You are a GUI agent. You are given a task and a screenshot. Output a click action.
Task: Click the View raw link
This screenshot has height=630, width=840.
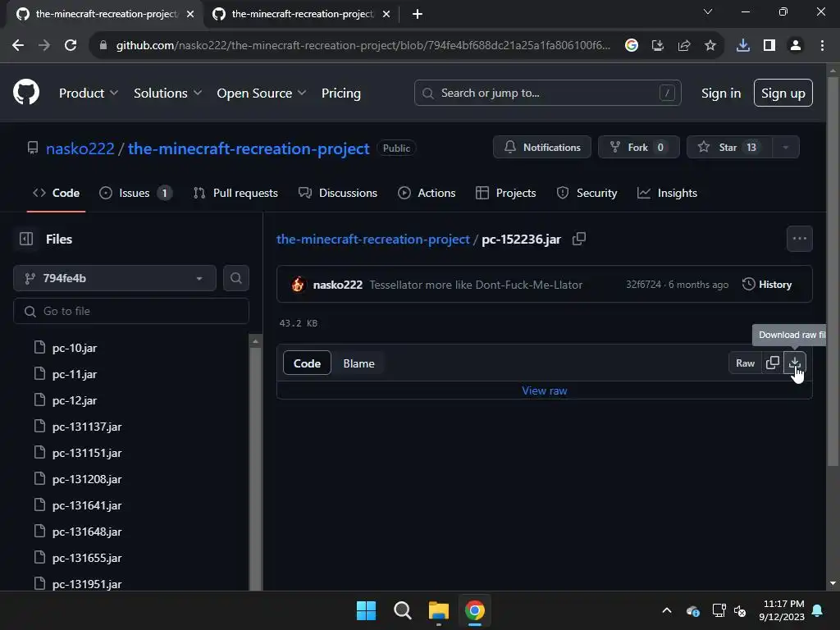(545, 390)
